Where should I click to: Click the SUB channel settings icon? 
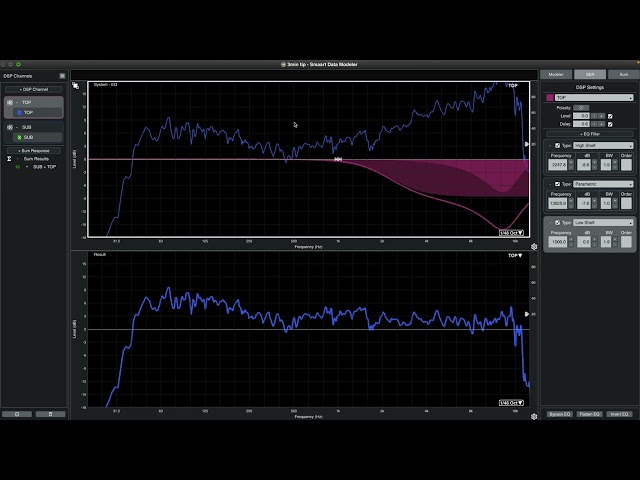point(11,128)
